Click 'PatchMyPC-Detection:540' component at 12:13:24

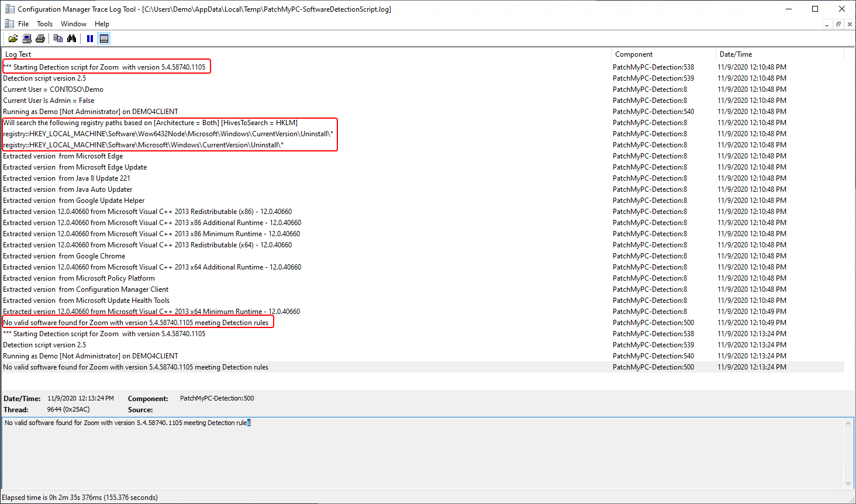click(x=653, y=356)
